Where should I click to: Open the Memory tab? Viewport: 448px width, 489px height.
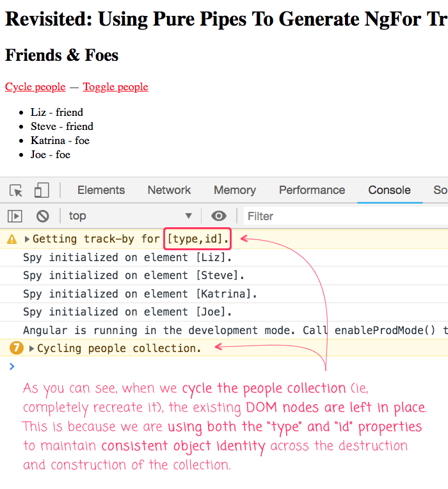click(x=235, y=190)
